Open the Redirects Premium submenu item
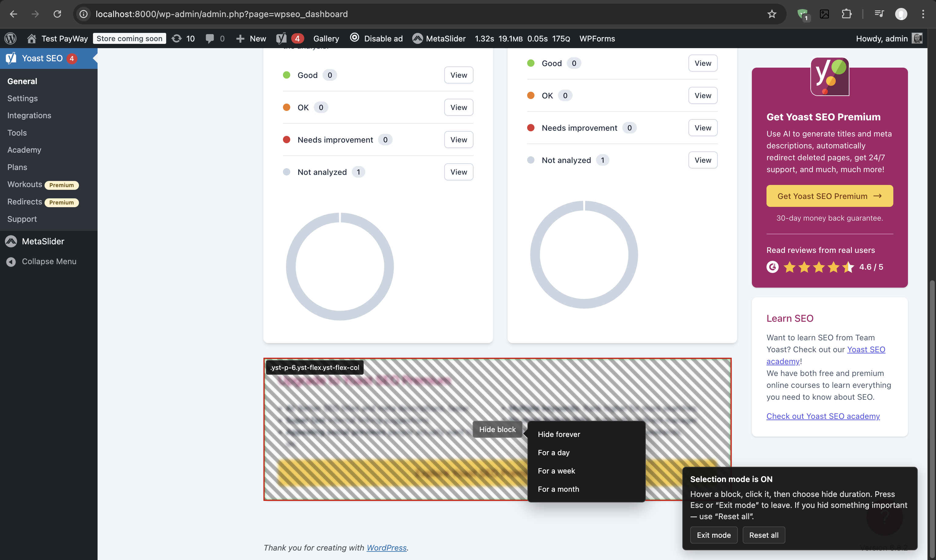This screenshot has width=936, height=560. [x=43, y=202]
